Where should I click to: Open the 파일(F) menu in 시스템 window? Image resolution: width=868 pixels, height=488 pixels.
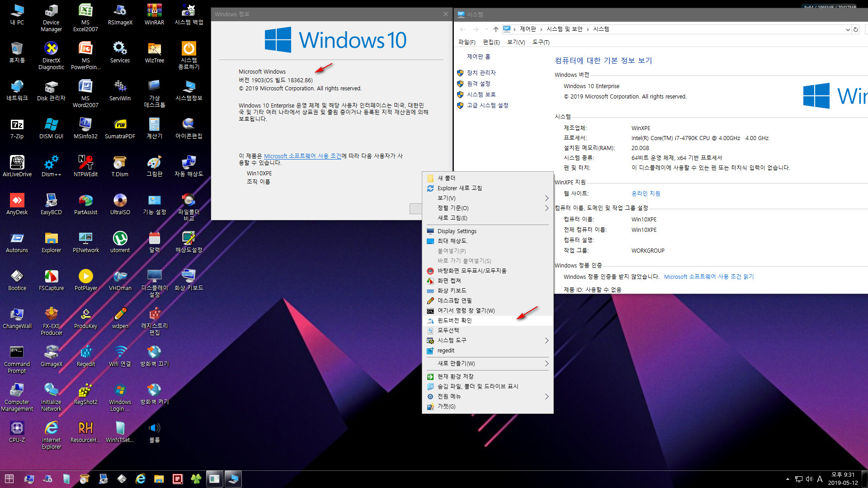[467, 42]
